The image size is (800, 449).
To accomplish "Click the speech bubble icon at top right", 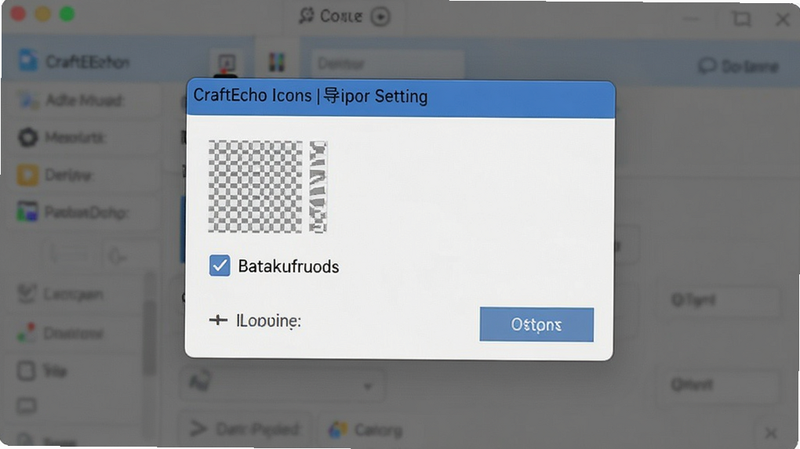I will click(x=707, y=66).
